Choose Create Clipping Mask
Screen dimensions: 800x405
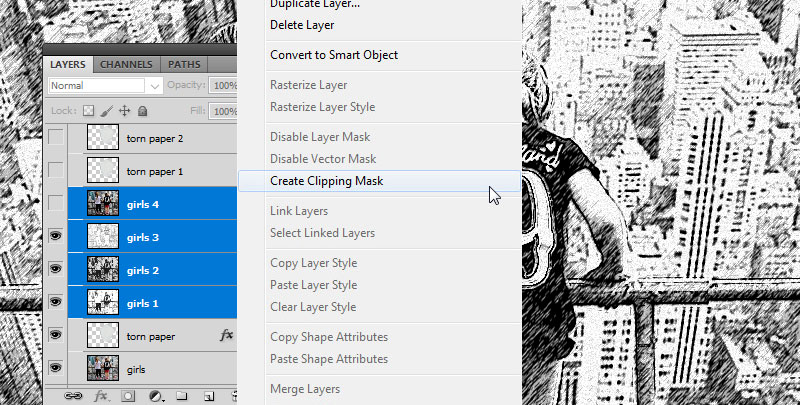(x=380, y=181)
